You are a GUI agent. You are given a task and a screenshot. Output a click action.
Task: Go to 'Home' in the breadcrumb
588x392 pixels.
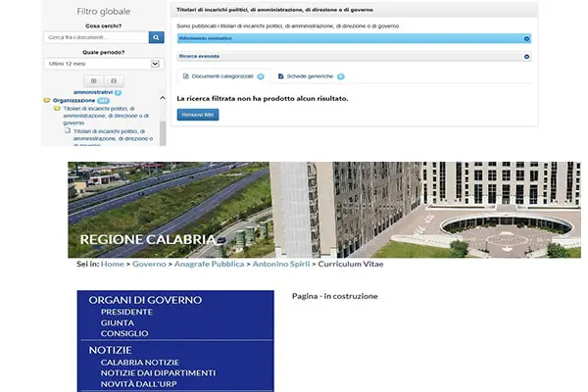[x=112, y=264]
